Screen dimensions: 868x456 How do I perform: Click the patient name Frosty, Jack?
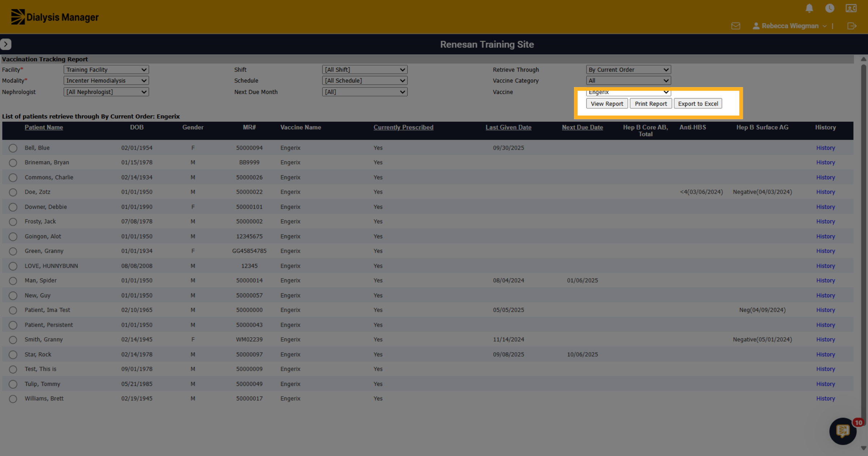[x=40, y=221]
